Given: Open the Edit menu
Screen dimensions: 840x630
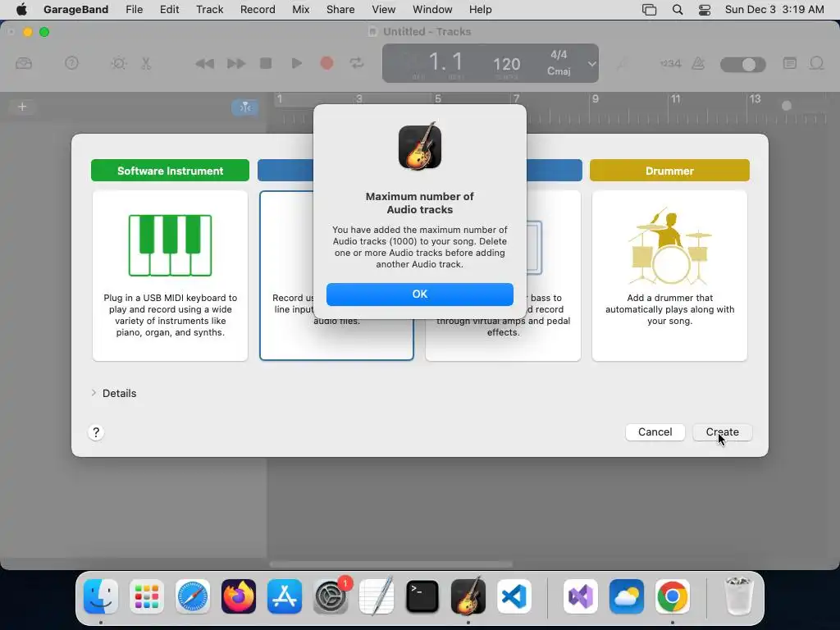Looking at the screenshot, I should pyautogui.click(x=169, y=9).
